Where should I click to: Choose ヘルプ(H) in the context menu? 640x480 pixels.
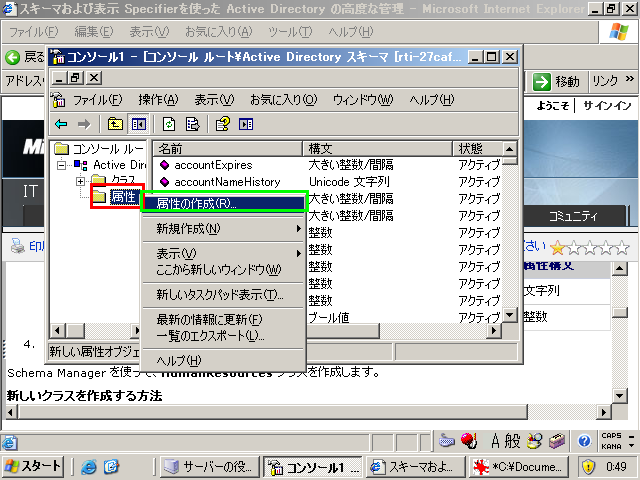click(x=223, y=360)
